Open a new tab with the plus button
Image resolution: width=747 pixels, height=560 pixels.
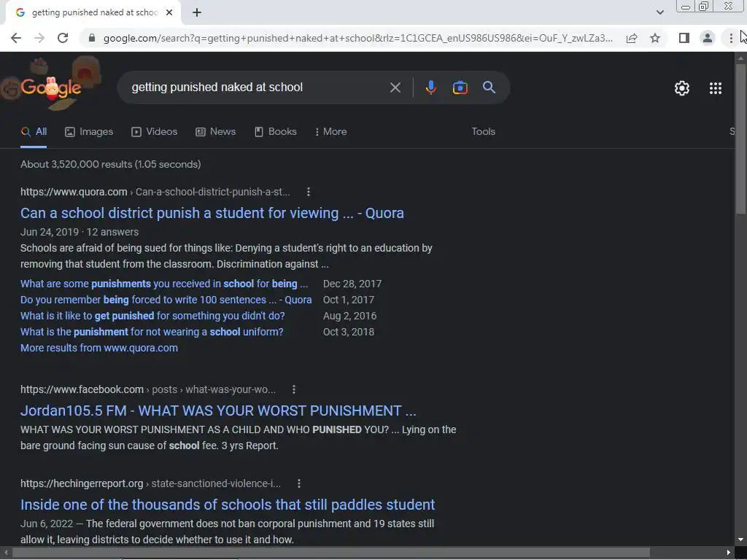197,12
